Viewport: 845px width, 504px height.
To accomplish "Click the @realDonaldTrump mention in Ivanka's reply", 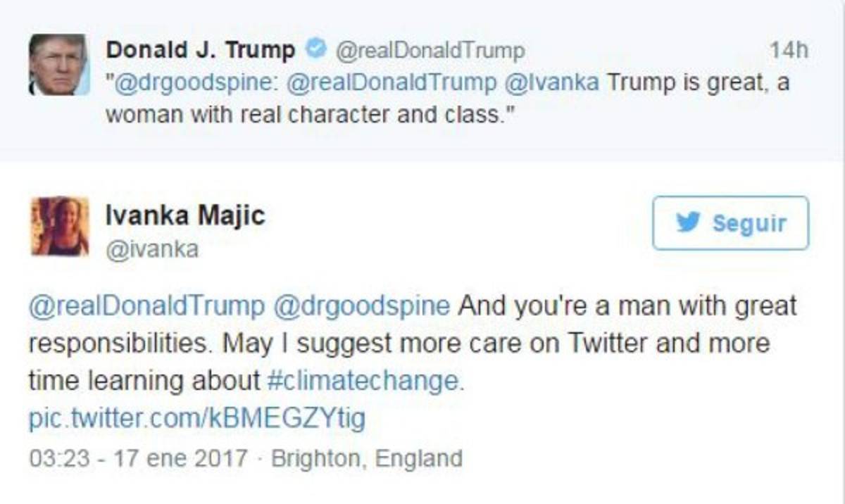I will tap(146, 306).
